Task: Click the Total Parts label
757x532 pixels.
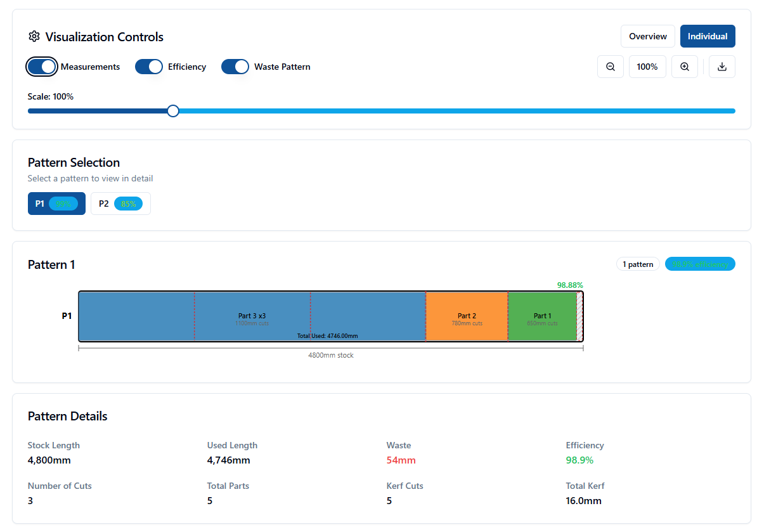Action: [x=228, y=486]
